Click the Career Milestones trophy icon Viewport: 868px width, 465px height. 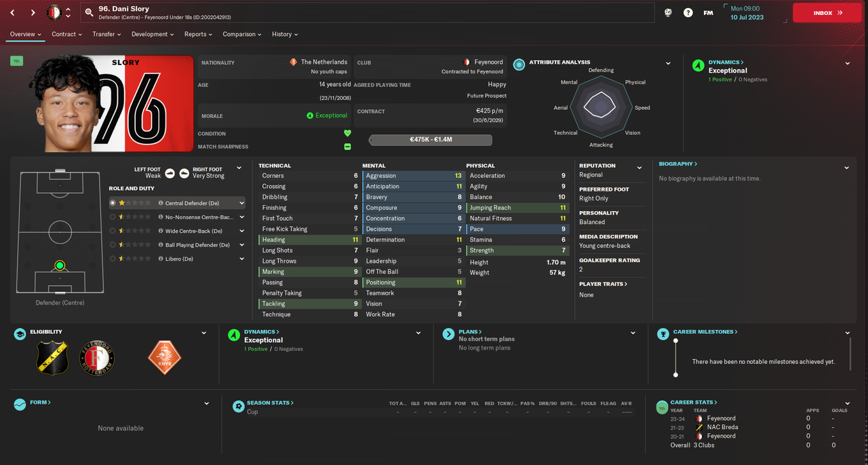[663, 334]
